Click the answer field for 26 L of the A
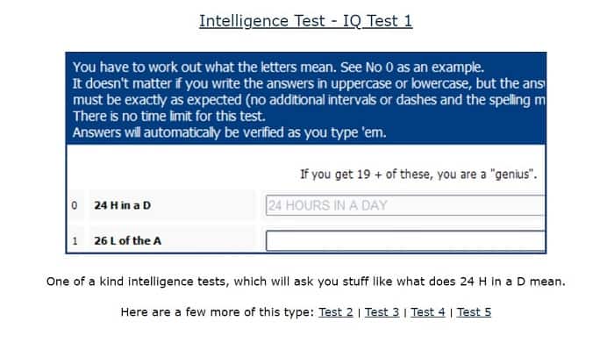 click(405, 240)
